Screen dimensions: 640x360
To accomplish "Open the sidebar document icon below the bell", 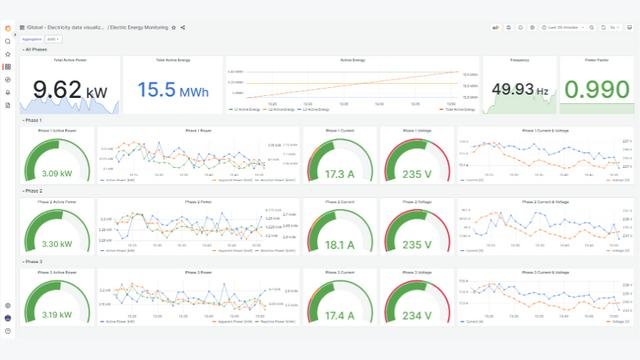I will tap(8, 105).
